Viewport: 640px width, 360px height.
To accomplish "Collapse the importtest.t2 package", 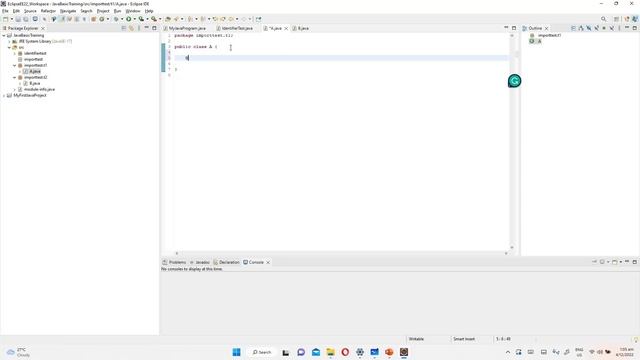I will [15, 77].
